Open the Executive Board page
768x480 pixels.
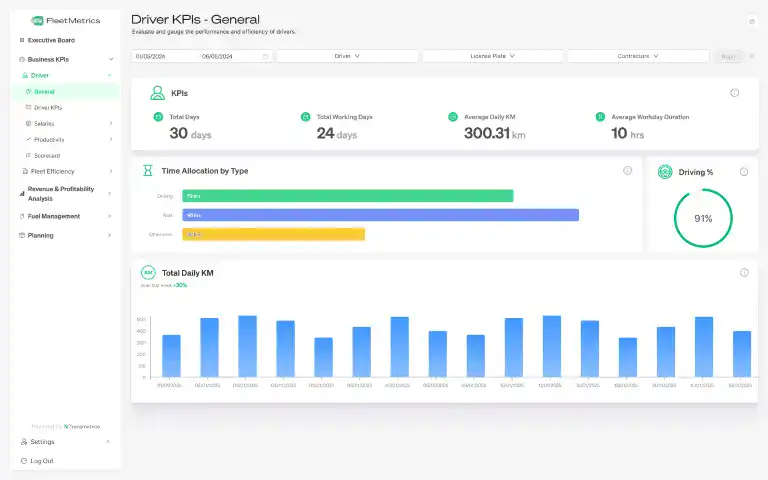point(51,40)
